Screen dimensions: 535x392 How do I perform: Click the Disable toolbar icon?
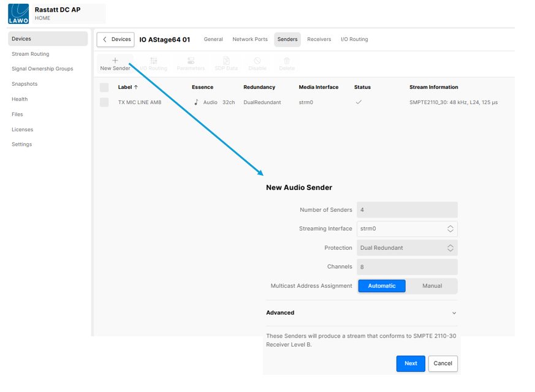pyautogui.click(x=257, y=61)
